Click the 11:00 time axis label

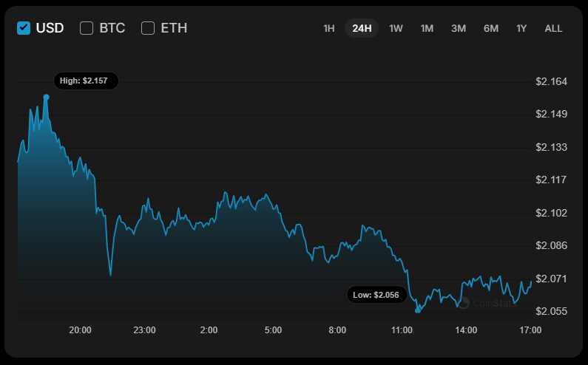click(x=402, y=330)
